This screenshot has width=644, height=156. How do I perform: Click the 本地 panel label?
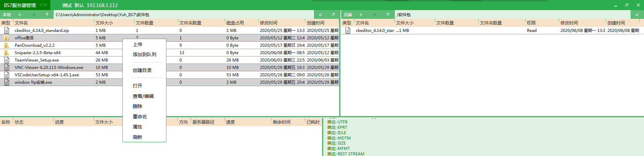tap(7, 14)
